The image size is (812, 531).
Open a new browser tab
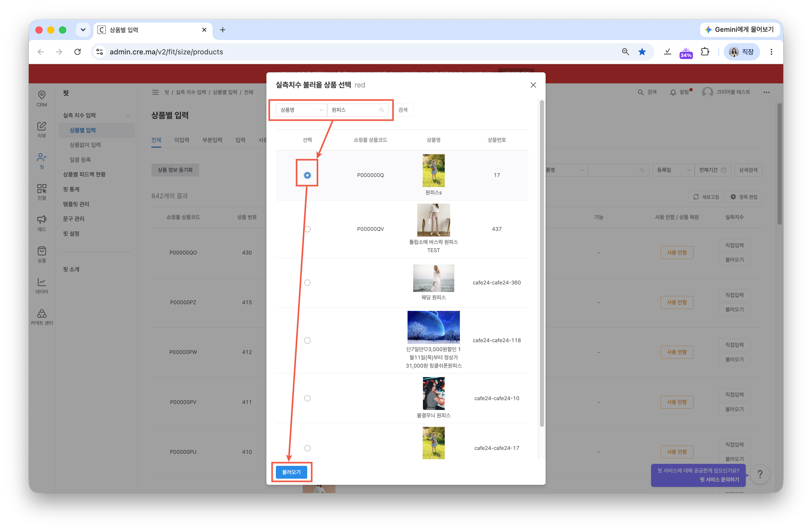tap(223, 30)
